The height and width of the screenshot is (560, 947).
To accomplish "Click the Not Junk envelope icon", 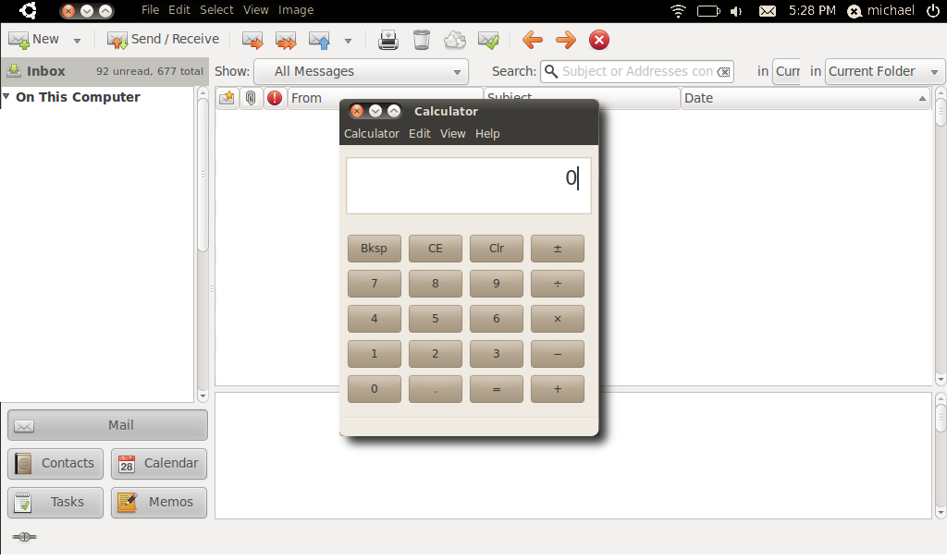I will tap(488, 40).
